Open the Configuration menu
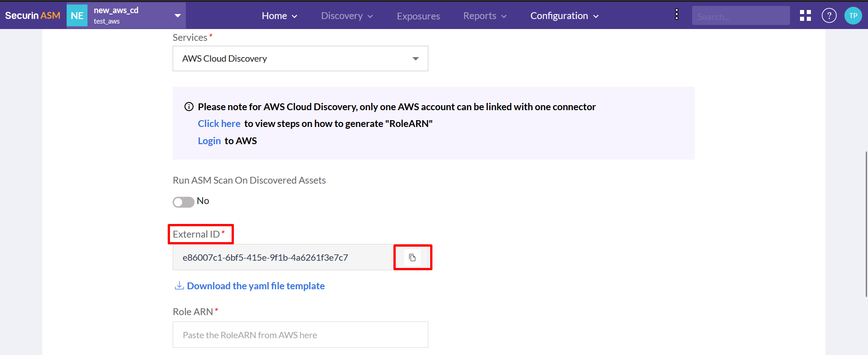 [x=564, y=16]
